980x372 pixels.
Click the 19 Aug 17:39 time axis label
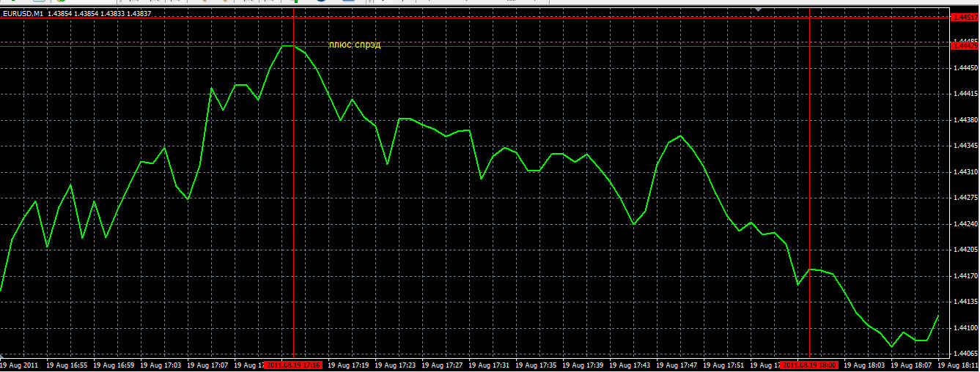[x=583, y=365]
